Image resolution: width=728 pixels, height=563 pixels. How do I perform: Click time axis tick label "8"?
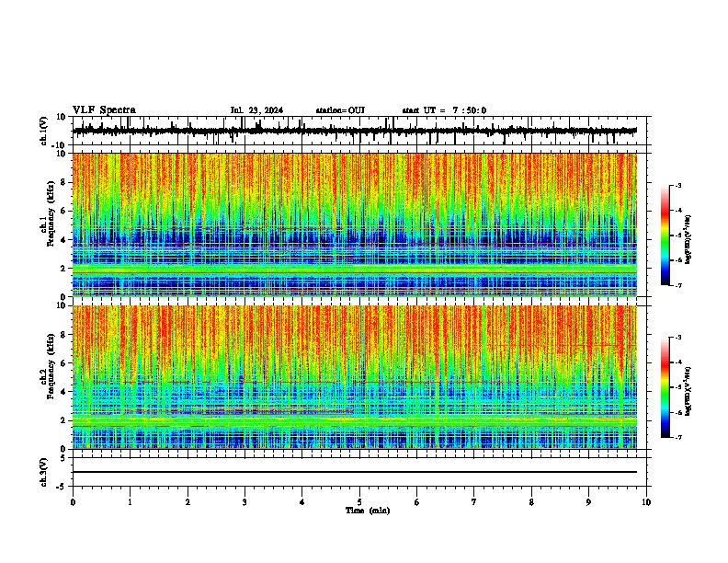pyautogui.click(x=531, y=502)
